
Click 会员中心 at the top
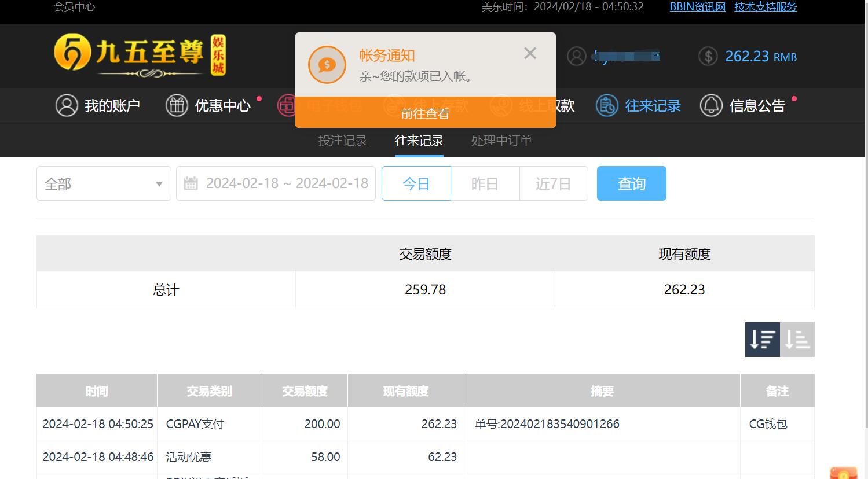tap(74, 7)
